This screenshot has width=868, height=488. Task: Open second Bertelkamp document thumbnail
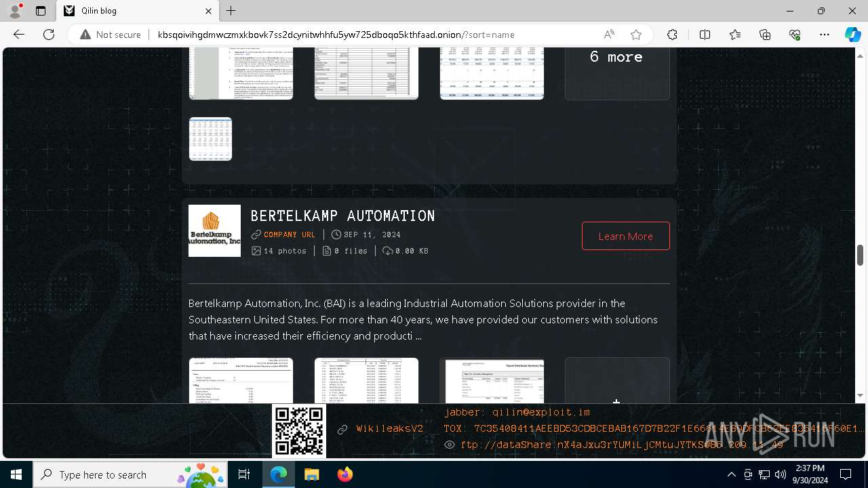tap(366, 381)
